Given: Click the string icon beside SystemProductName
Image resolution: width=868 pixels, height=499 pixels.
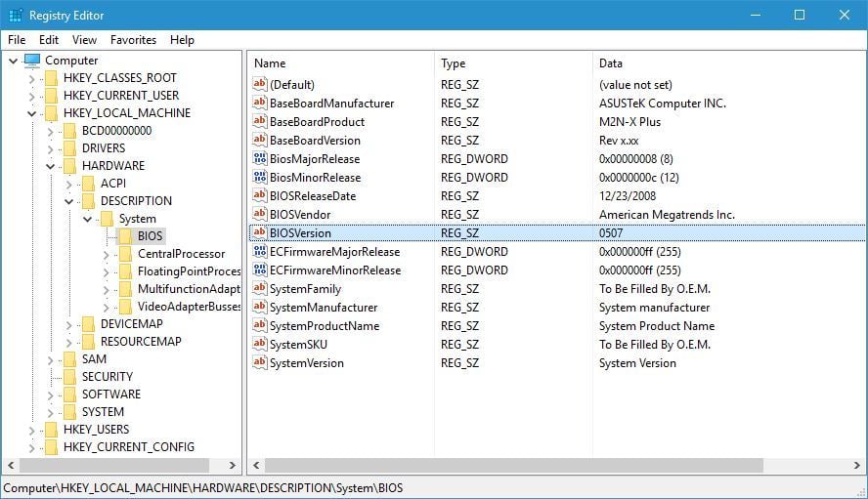Looking at the screenshot, I should pos(260,325).
